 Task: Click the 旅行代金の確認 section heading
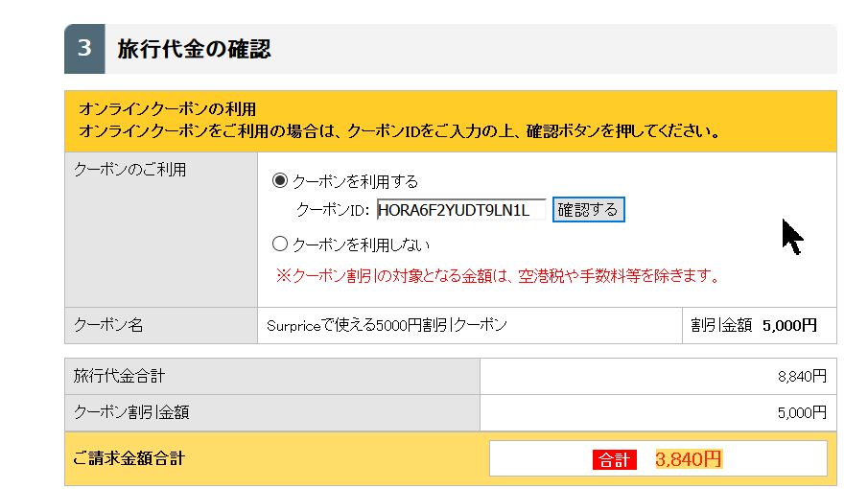coord(194,49)
